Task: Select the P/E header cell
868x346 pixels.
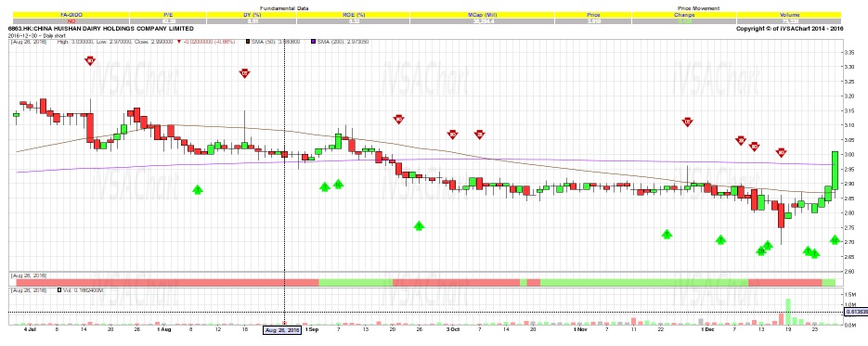Action: pyautogui.click(x=168, y=14)
